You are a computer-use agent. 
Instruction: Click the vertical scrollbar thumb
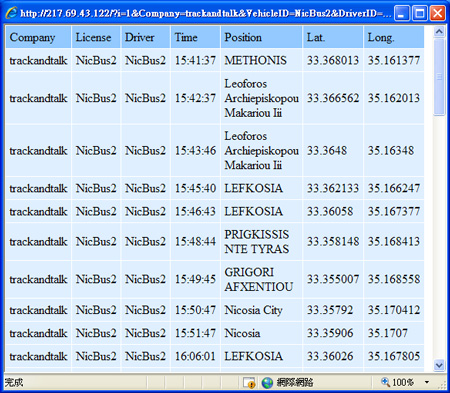[439, 77]
